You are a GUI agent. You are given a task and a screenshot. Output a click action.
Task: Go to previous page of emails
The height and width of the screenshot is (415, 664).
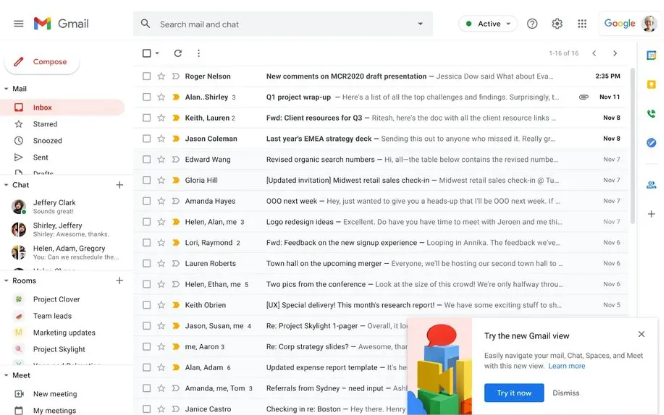(594, 53)
